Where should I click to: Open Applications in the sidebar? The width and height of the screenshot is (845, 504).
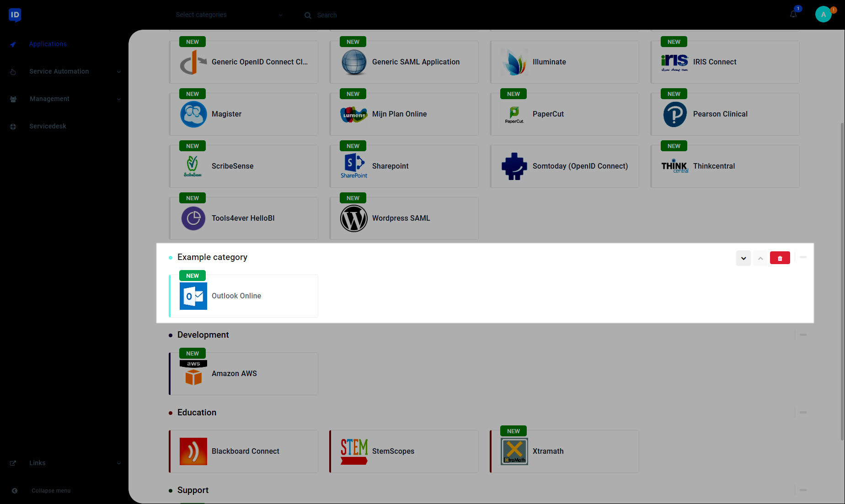coord(48,44)
